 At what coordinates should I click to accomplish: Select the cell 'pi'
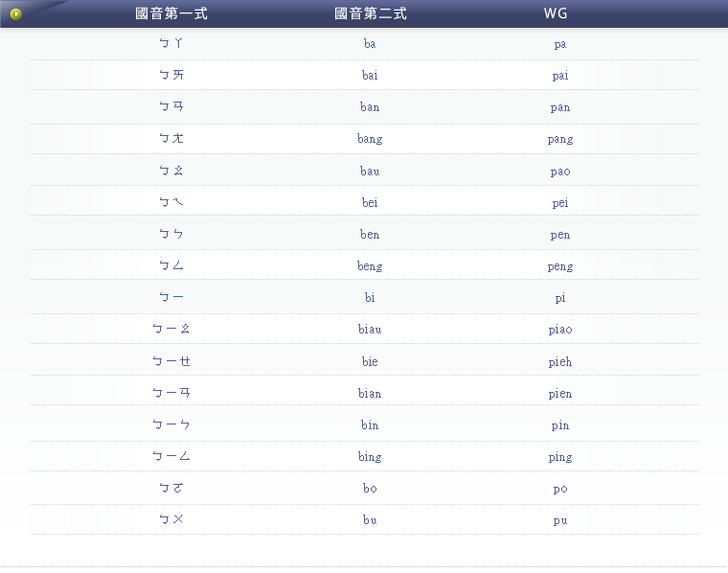pos(560,298)
